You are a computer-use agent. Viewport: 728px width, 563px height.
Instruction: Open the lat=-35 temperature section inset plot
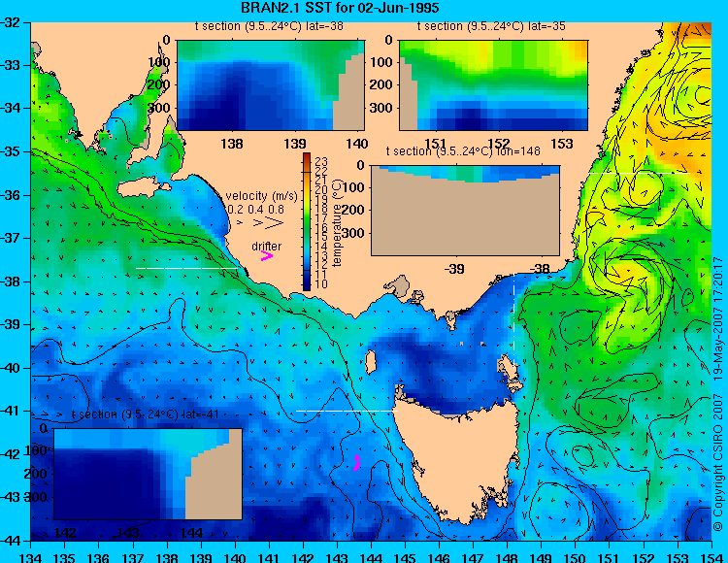coord(493,85)
